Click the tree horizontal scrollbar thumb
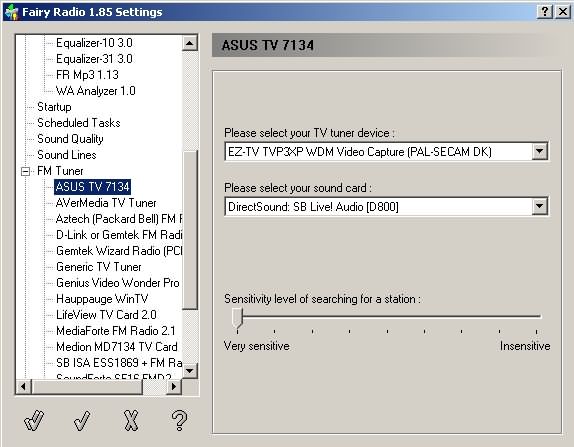Viewport: 574px width, 447px height. [86, 386]
